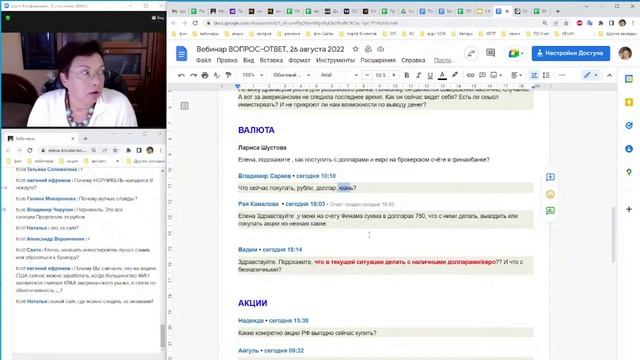
Task: Open Google Keep in the side panel
Action: (x=629, y=102)
